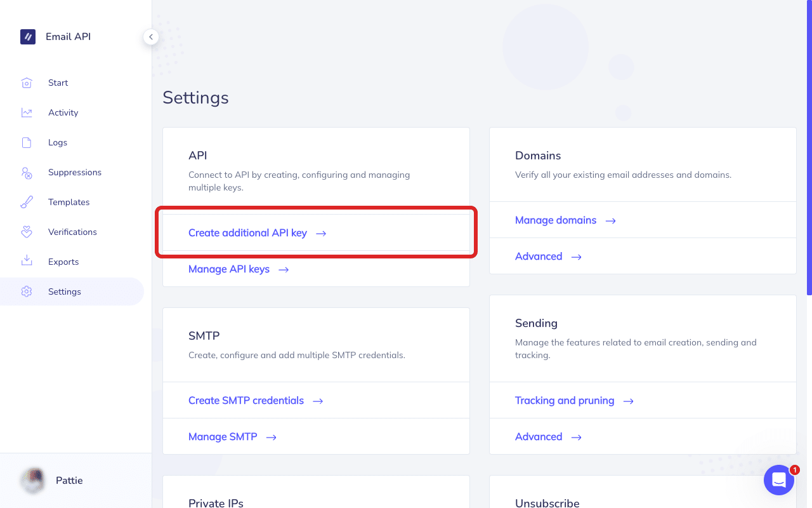Click the Settings page heading
The image size is (812, 508).
click(195, 97)
